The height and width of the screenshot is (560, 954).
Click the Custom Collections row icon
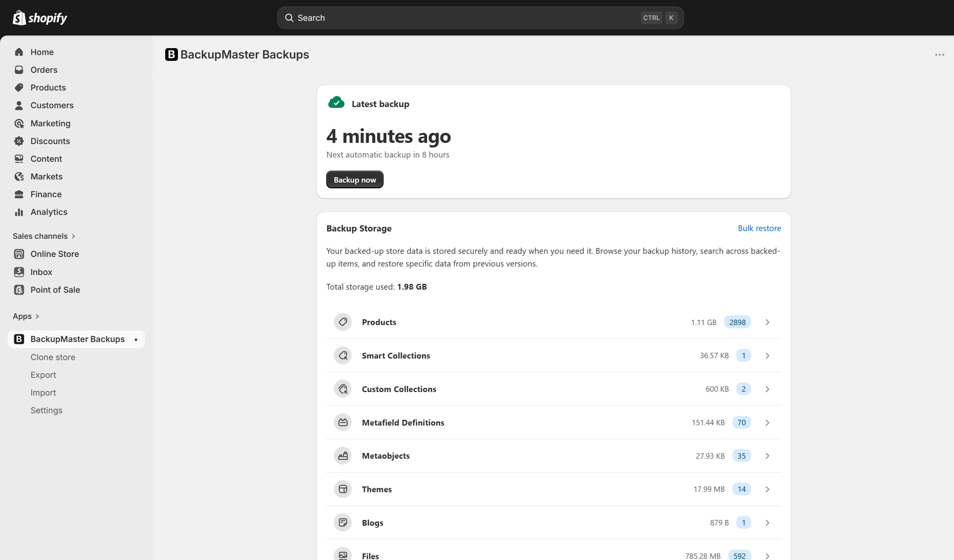pos(343,389)
